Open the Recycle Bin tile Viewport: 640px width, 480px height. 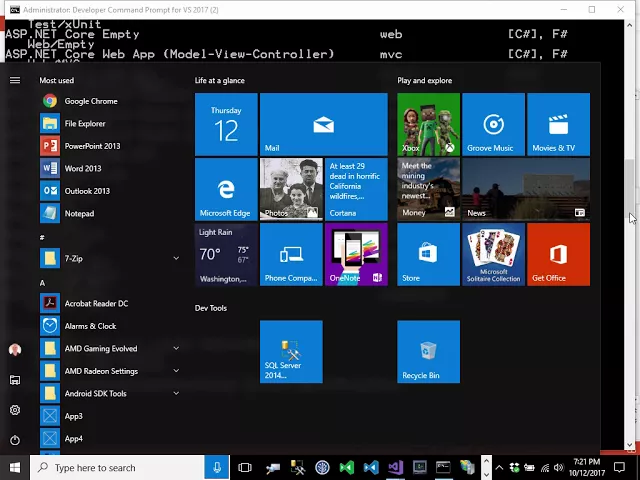coord(429,352)
